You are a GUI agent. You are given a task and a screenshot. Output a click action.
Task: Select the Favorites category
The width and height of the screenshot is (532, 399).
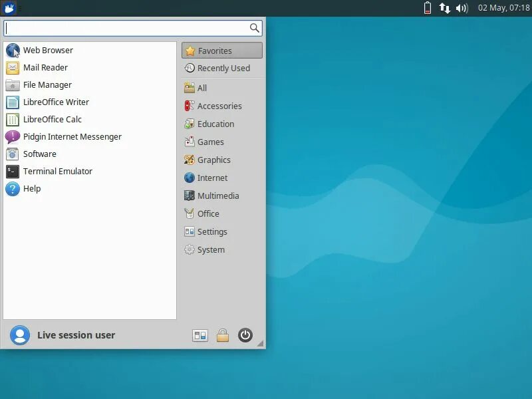[x=222, y=51]
